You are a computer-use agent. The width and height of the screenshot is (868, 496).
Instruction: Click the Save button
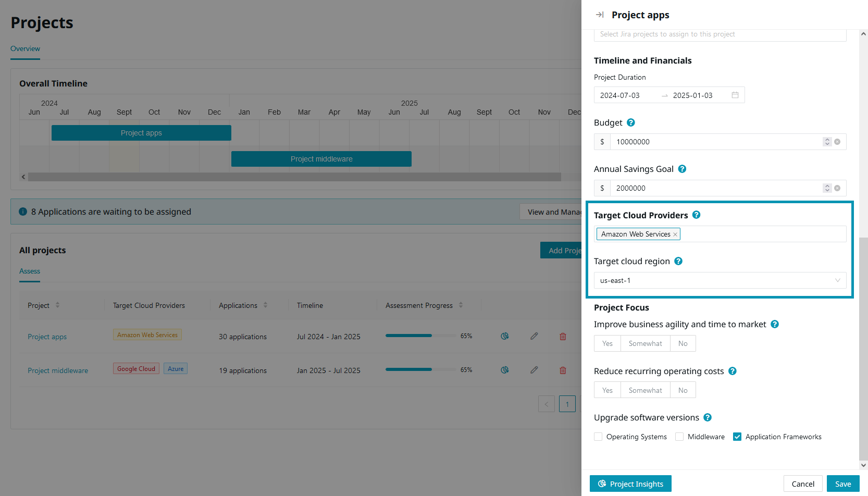842,484
